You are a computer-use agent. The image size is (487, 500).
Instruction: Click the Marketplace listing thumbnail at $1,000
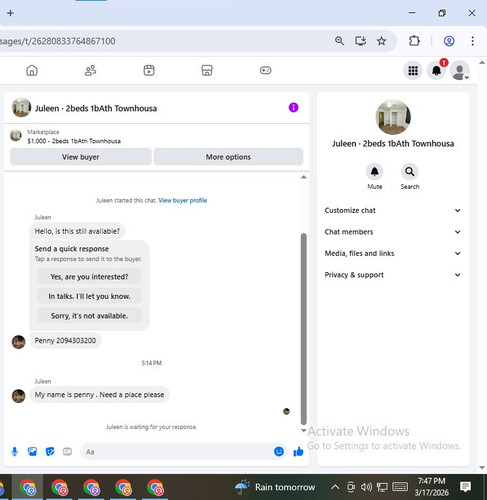click(16, 136)
